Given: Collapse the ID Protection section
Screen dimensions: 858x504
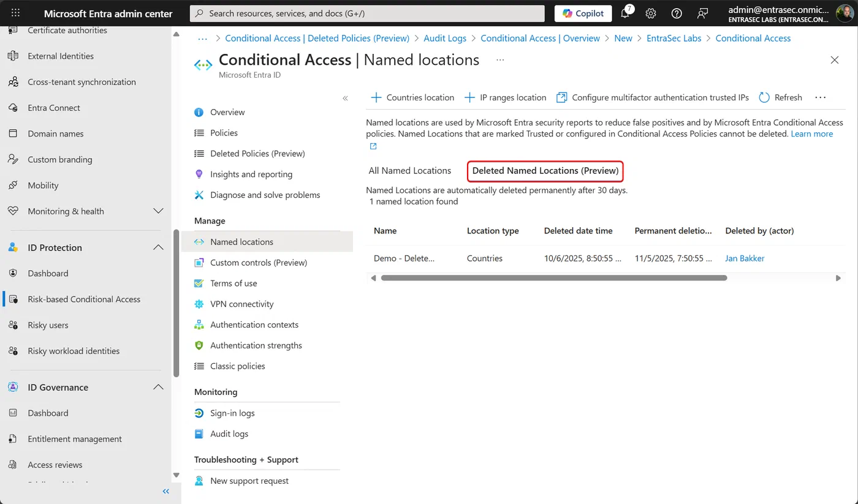Looking at the screenshot, I should click(x=158, y=247).
